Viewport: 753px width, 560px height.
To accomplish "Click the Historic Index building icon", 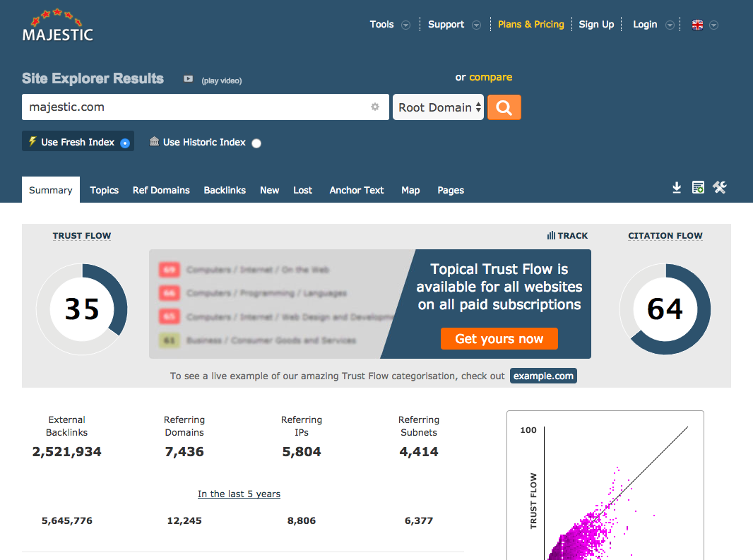I will coord(154,141).
